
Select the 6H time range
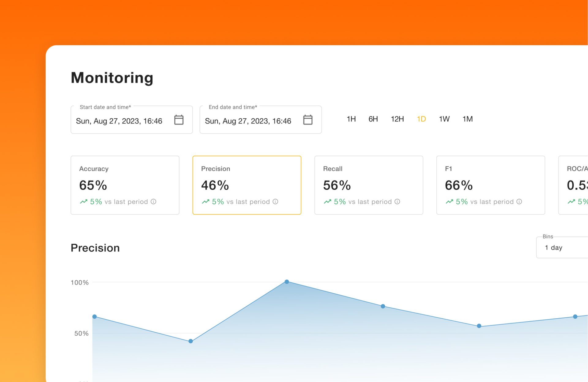tap(373, 119)
